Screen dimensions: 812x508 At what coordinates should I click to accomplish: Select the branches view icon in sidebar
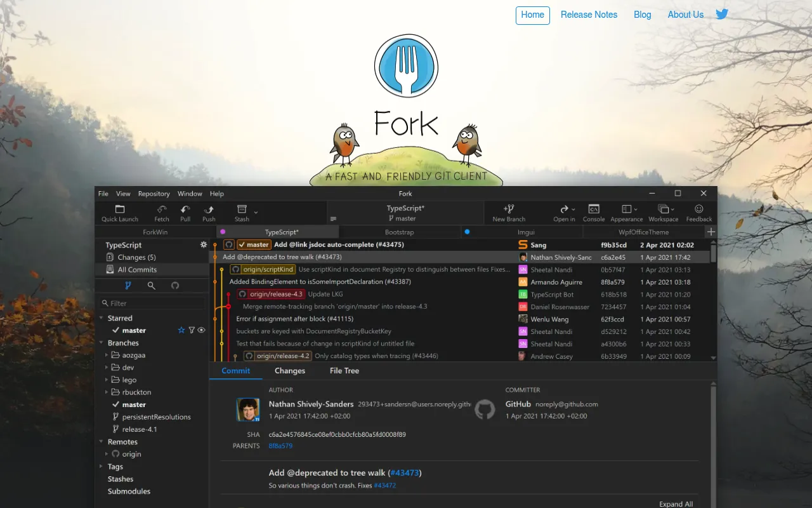tap(128, 286)
